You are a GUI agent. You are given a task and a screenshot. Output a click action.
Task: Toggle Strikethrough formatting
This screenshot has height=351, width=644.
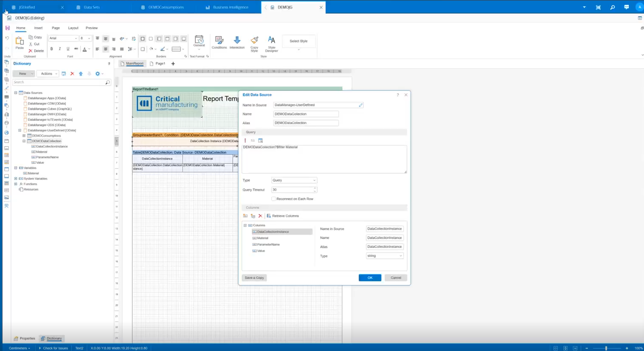tap(76, 49)
